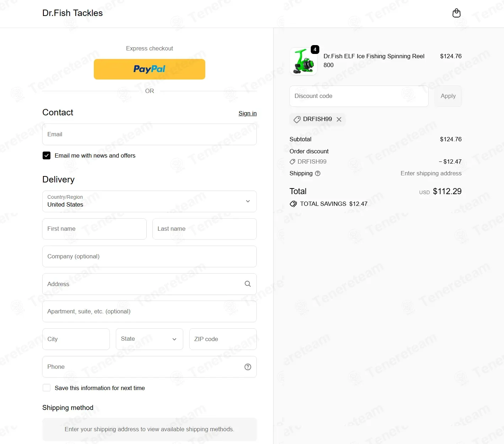This screenshot has height=444, width=504.
Task: Click the total amount $112.29
Action: pyautogui.click(x=447, y=191)
